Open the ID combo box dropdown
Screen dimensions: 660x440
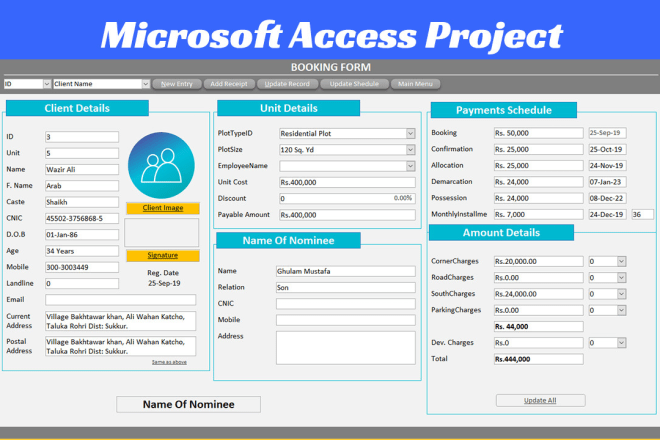pos(47,84)
